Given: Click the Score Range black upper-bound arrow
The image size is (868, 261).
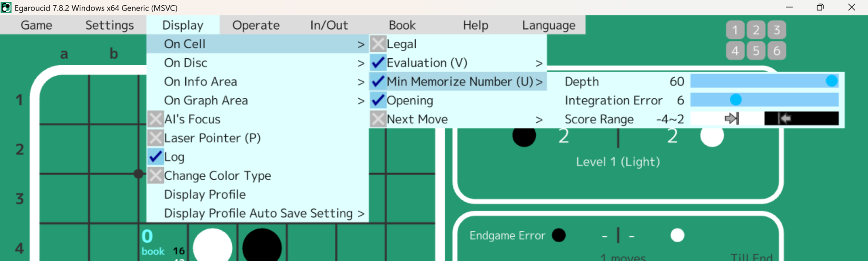Looking at the screenshot, I should coord(785,118).
